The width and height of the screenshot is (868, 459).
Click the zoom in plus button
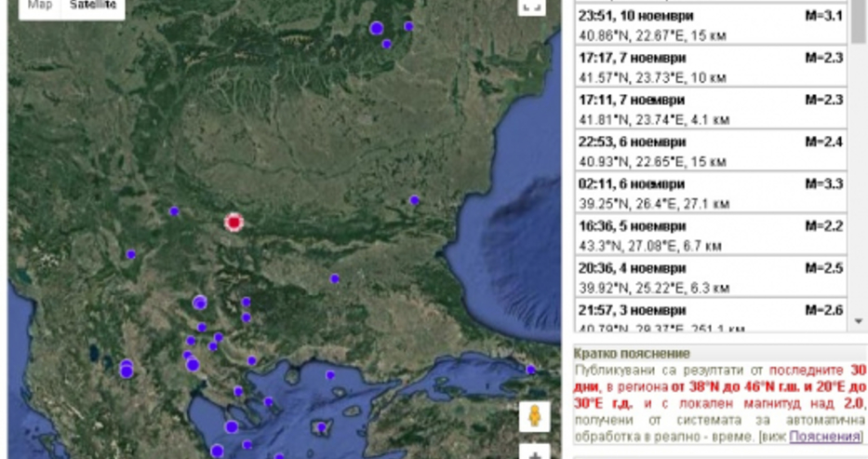pyautogui.click(x=533, y=453)
